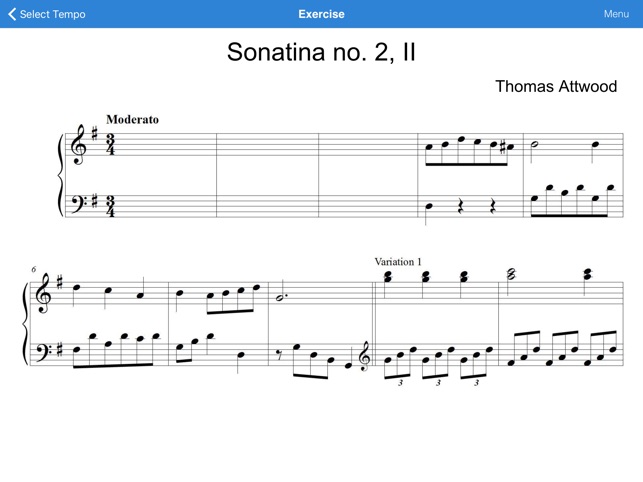Click the dotted half note in measure eight
643x482 pixels.
[x=282, y=298]
